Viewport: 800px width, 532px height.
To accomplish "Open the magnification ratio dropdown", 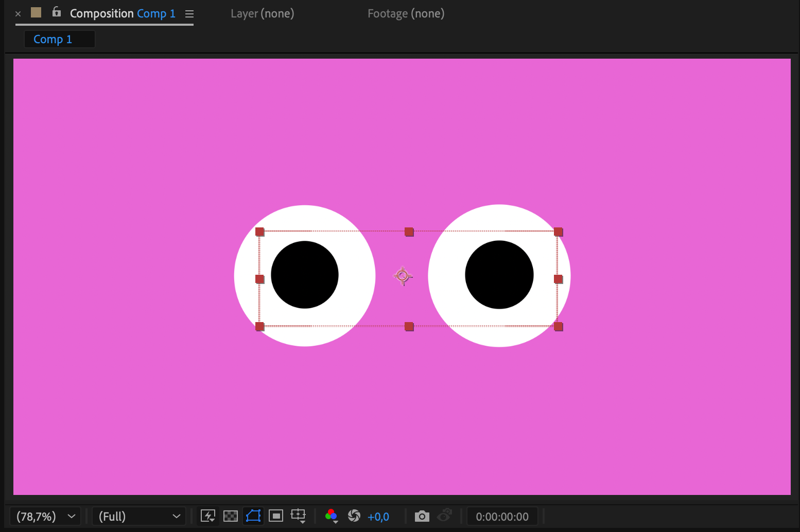I will pos(45,517).
